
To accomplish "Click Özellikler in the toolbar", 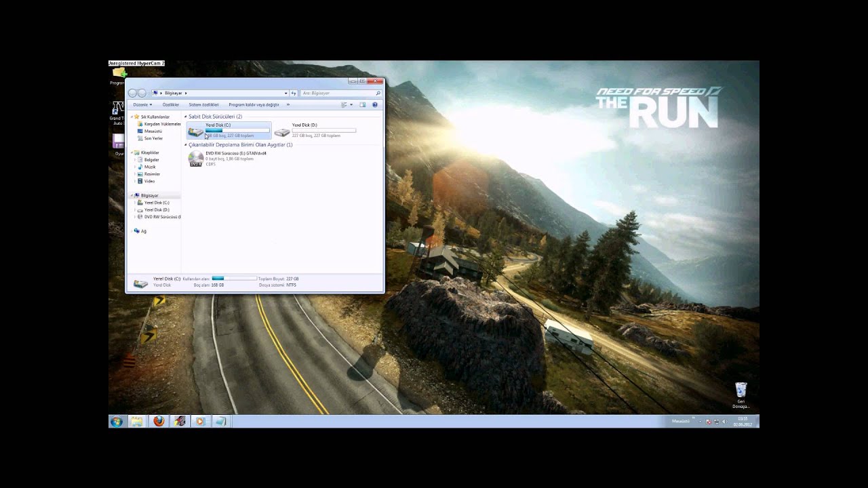I will 171,104.
